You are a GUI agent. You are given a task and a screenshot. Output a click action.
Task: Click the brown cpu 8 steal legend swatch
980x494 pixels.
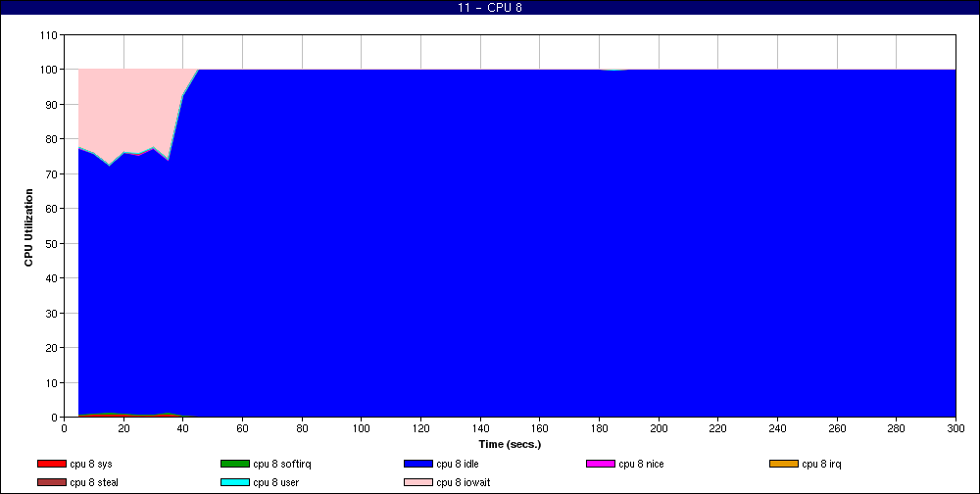52,482
